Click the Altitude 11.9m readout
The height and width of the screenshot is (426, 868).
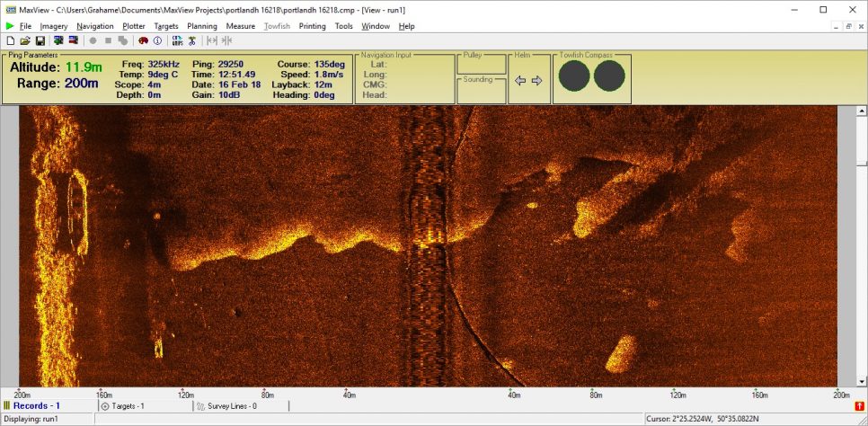pos(56,67)
